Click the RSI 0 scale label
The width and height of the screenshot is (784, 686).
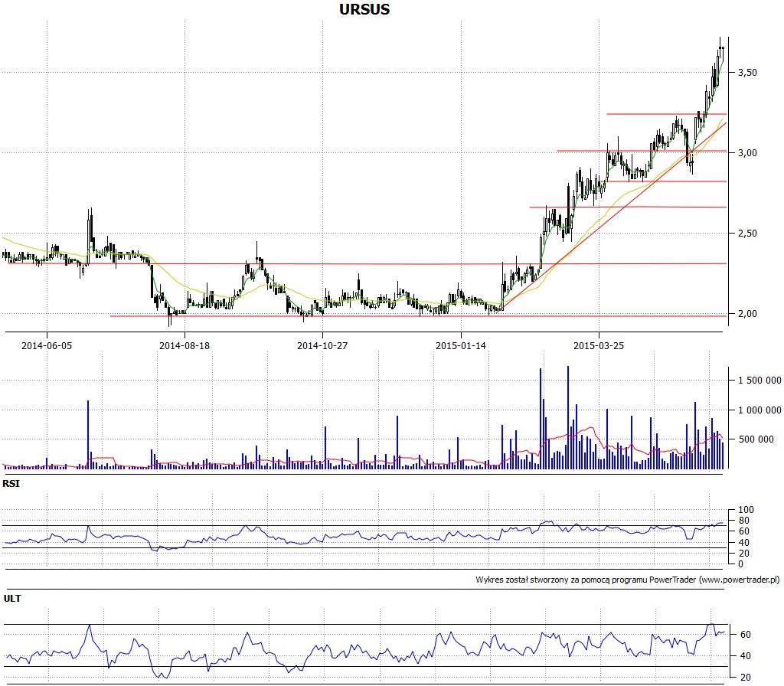741,564
